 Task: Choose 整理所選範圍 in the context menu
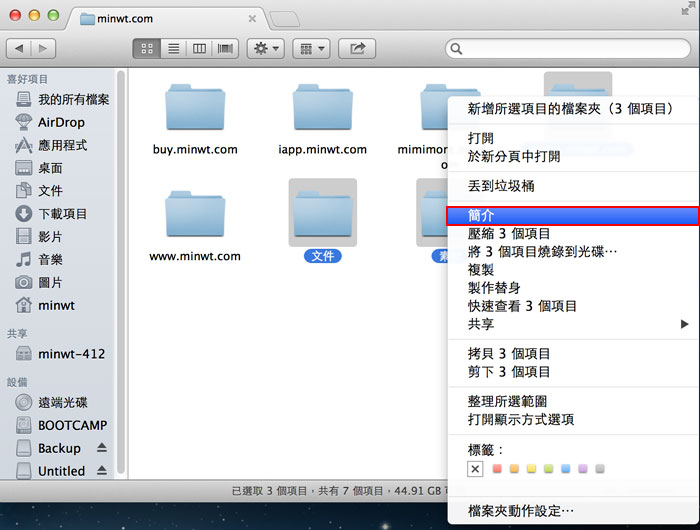(x=573, y=401)
